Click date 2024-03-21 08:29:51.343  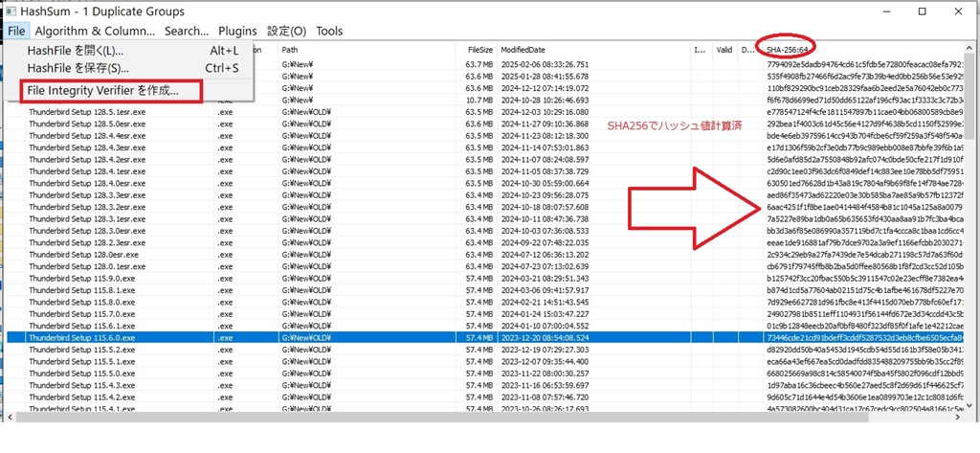click(545, 279)
